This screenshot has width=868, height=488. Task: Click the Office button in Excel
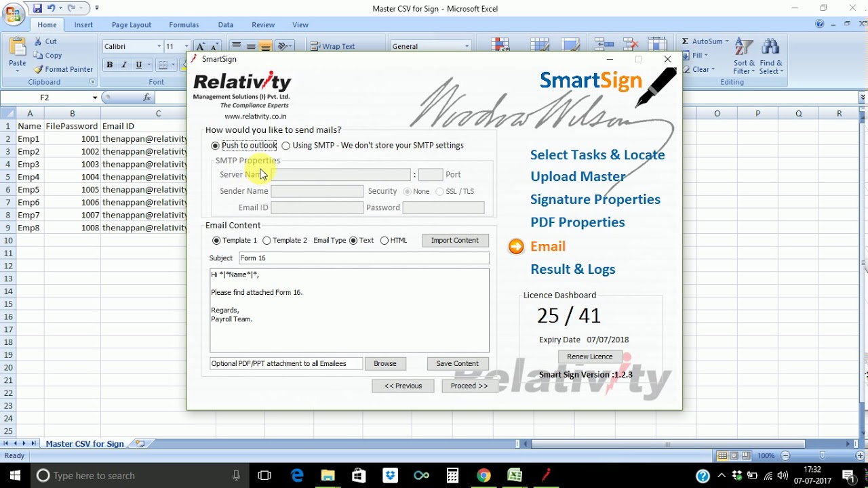(13, 14)
